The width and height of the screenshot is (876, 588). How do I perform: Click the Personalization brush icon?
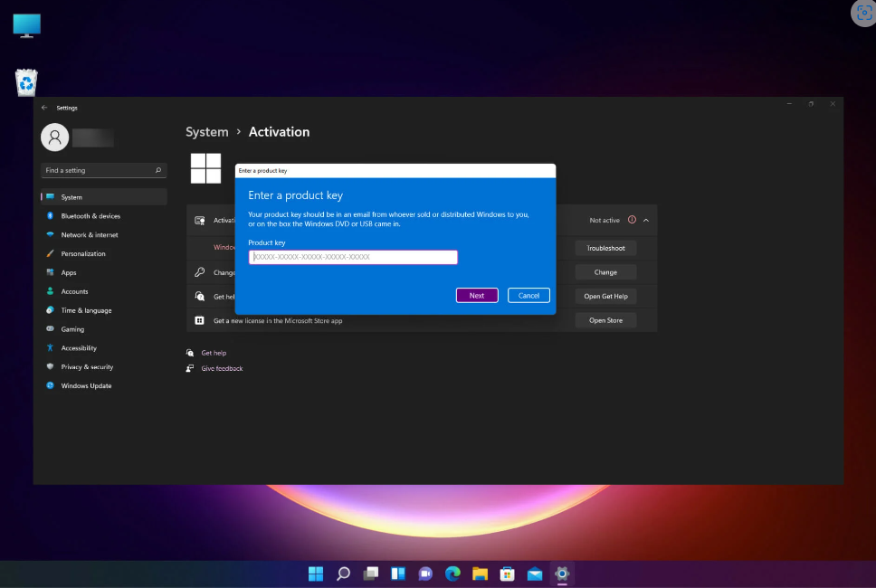(50, 253)
